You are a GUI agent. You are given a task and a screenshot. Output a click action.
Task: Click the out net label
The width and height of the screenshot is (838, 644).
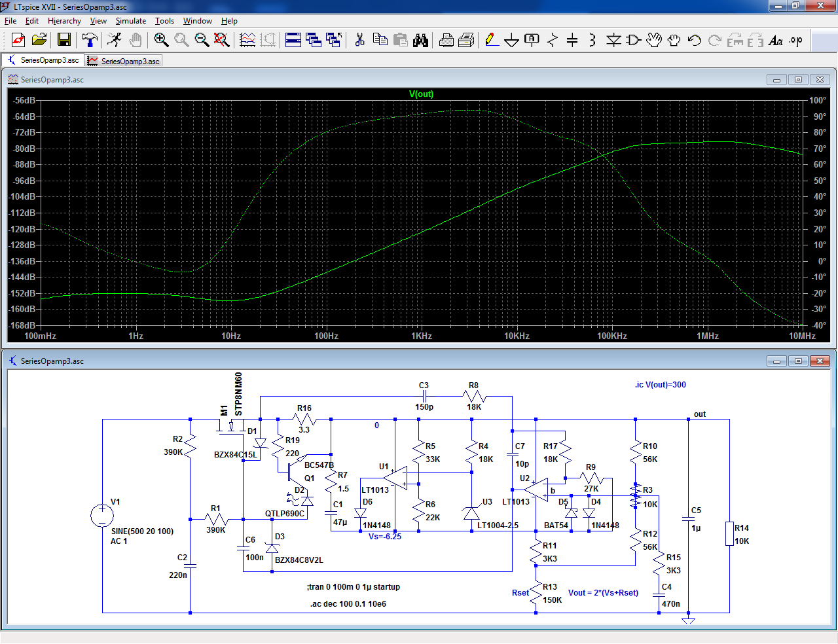[700, 414]
